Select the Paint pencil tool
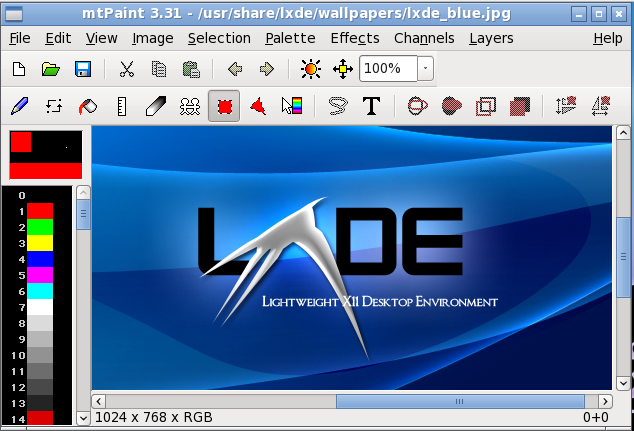Screen dimensions: 634x431 click(20, 106)
